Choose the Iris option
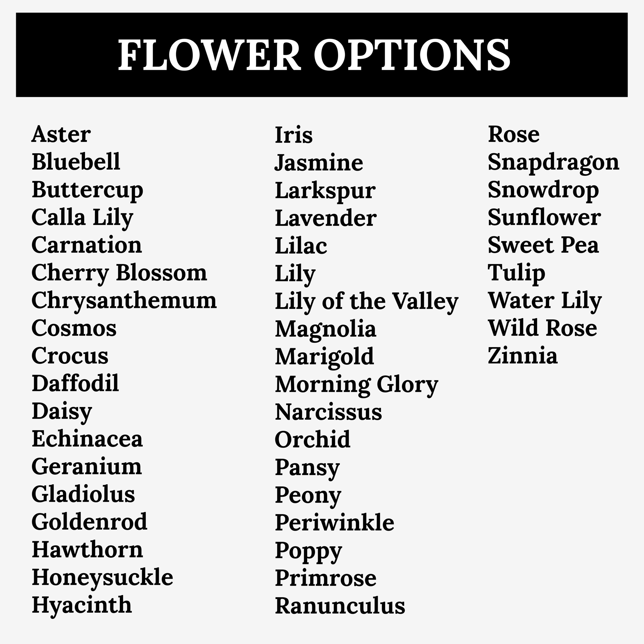 tap(294, 135)
